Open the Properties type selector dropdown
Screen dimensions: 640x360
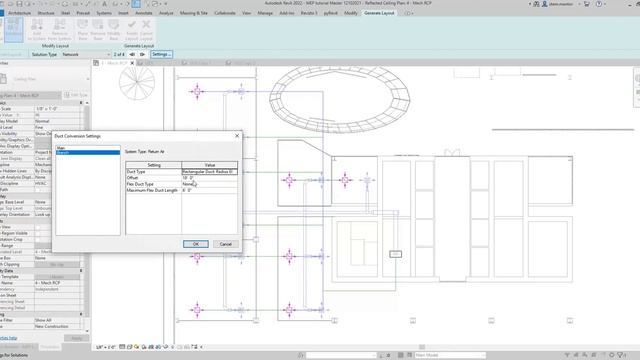pyautogui.click(x=88, y=79)
